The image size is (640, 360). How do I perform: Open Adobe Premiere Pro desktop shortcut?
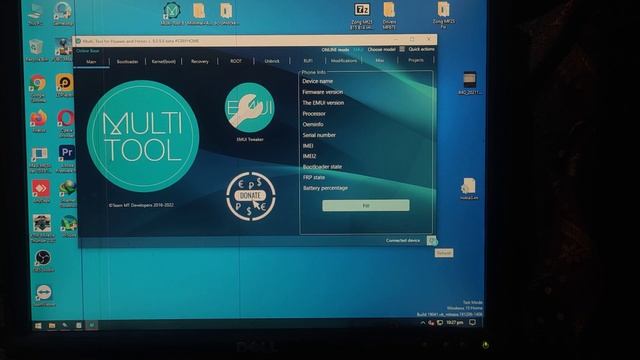tap(66, 158)
